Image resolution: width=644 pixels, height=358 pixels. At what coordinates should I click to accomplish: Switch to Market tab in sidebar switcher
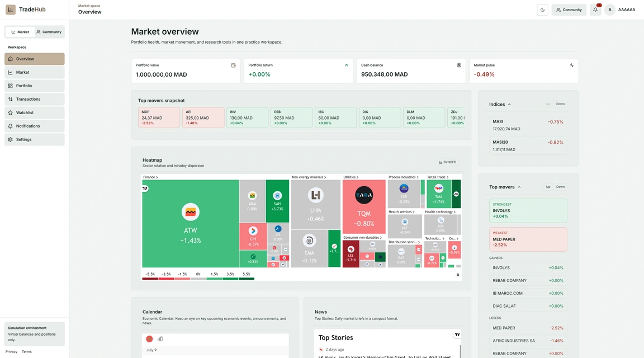point(20,32)
